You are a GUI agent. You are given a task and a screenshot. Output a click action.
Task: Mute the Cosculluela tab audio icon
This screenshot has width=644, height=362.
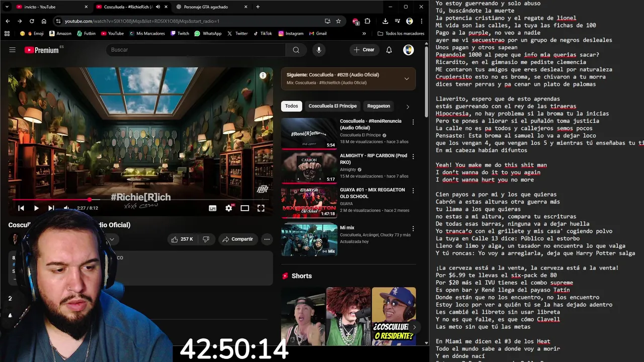click(158, 7)
